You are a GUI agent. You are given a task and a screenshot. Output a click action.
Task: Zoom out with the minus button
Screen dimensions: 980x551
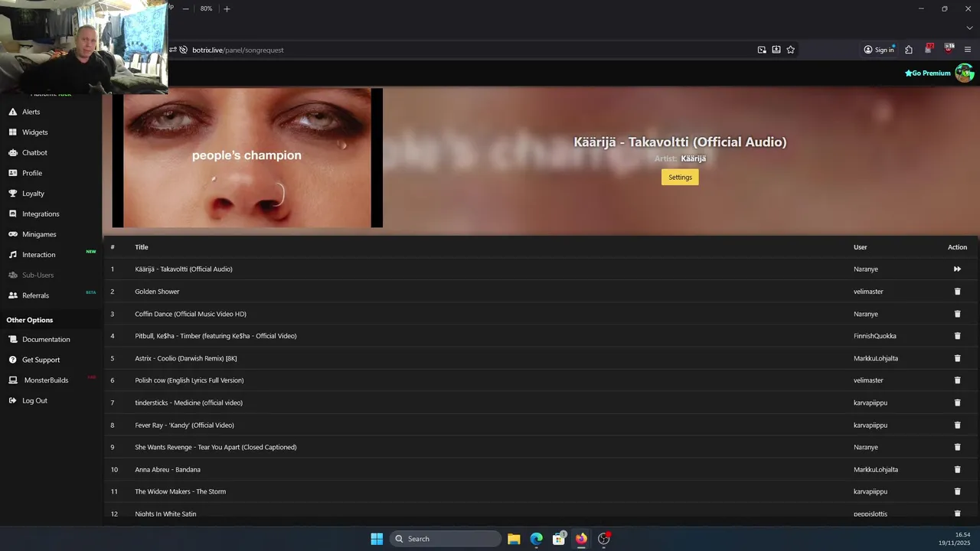185,8
